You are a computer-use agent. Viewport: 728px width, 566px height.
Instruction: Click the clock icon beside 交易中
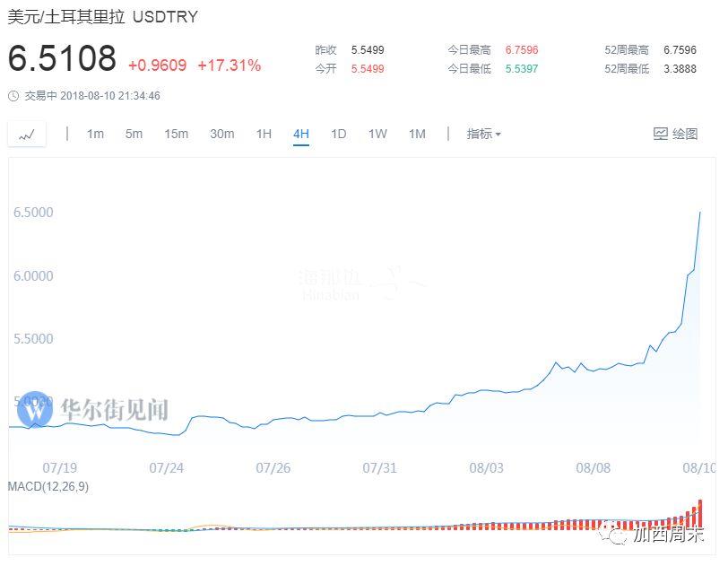click(13, 96)
